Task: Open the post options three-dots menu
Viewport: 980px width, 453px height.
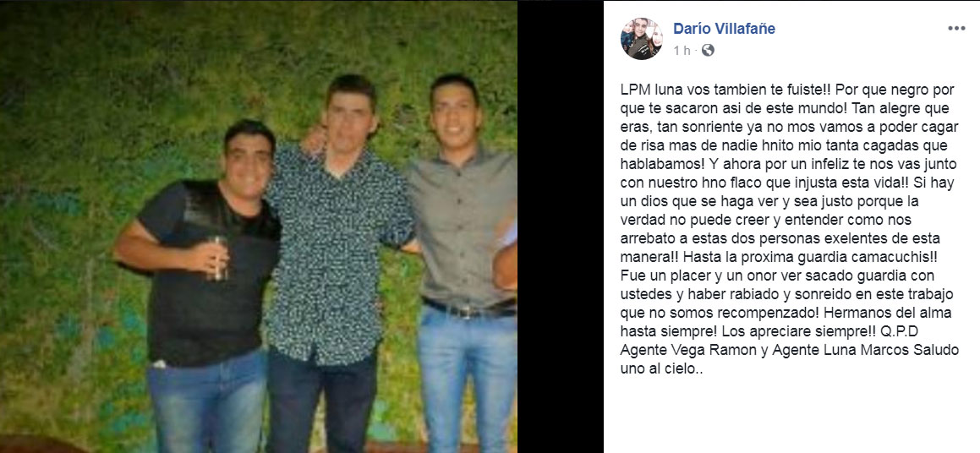Action: coord(956,28)
